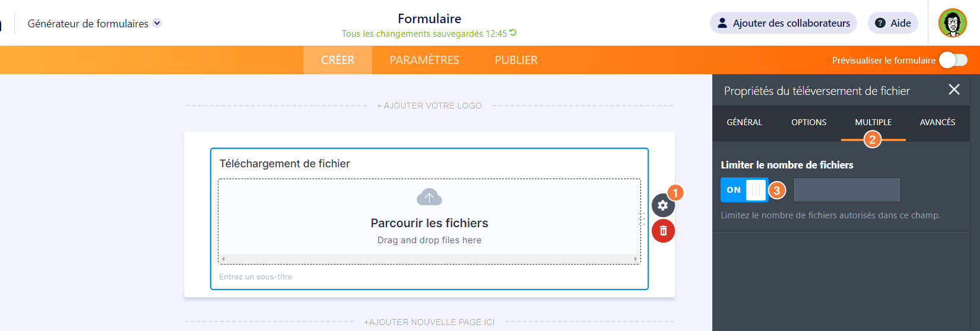Switch to the PARAMÈTRES tab
This screenshot has width=980, height=331.
(x=424, y=60)
